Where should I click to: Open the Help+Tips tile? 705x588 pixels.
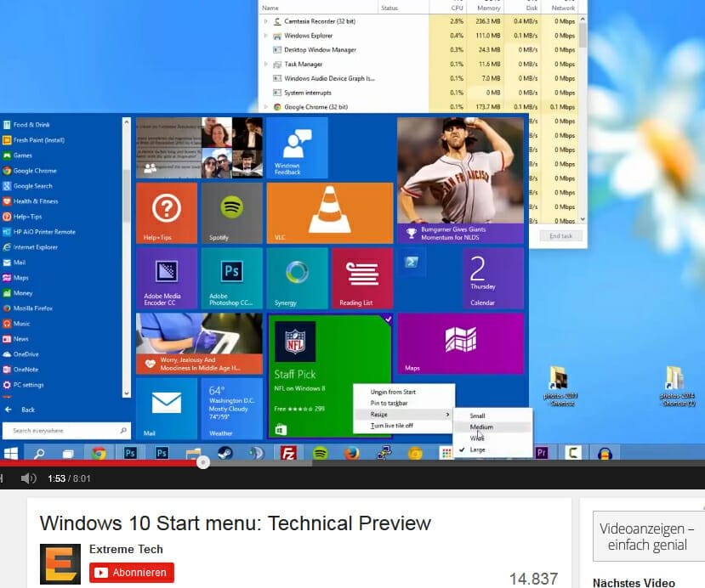point(166,212)
